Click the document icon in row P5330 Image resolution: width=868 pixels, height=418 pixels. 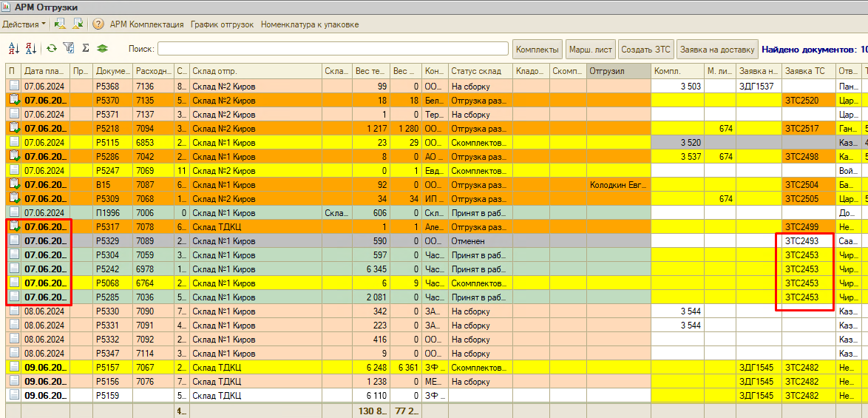13,311
